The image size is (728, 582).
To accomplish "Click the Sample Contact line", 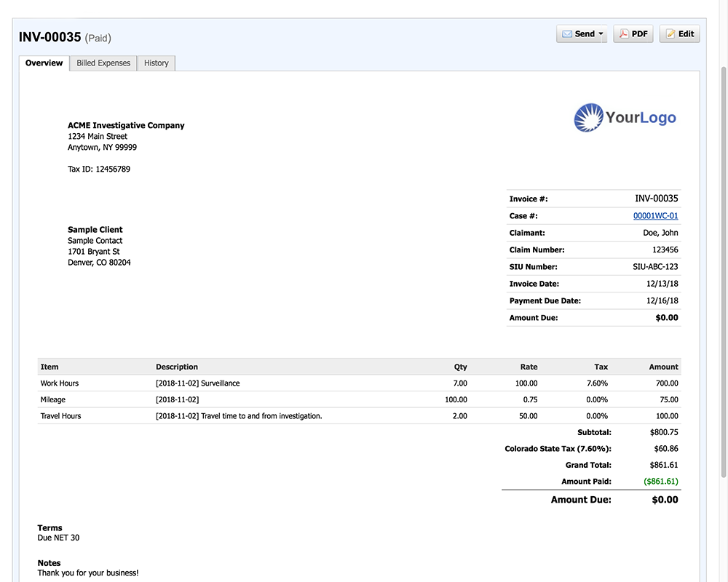I will (95, 241).
